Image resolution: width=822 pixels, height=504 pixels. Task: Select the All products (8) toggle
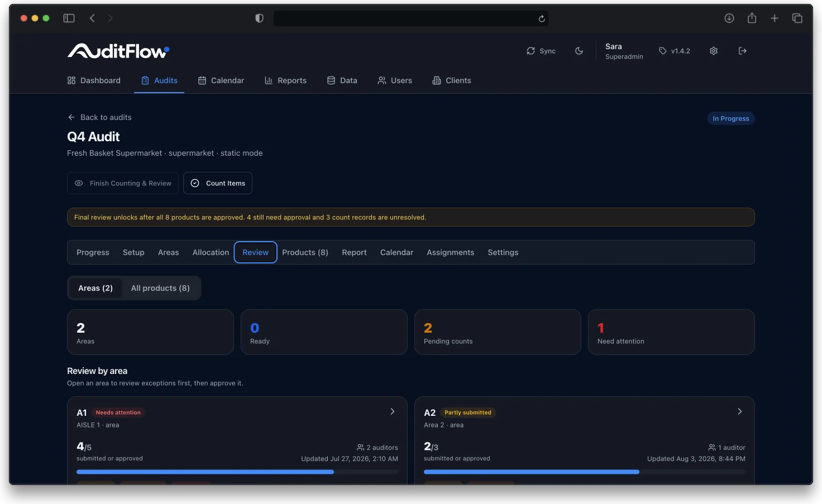point(160,288)
